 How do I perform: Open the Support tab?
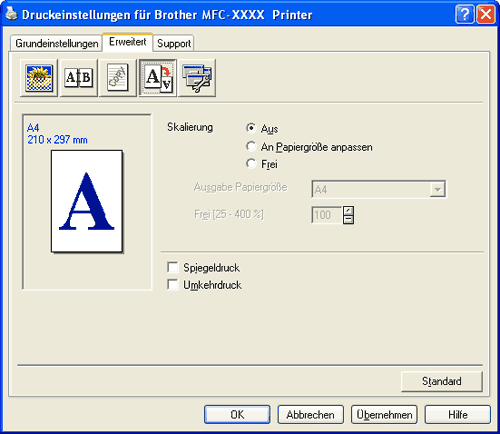(174, 43)
